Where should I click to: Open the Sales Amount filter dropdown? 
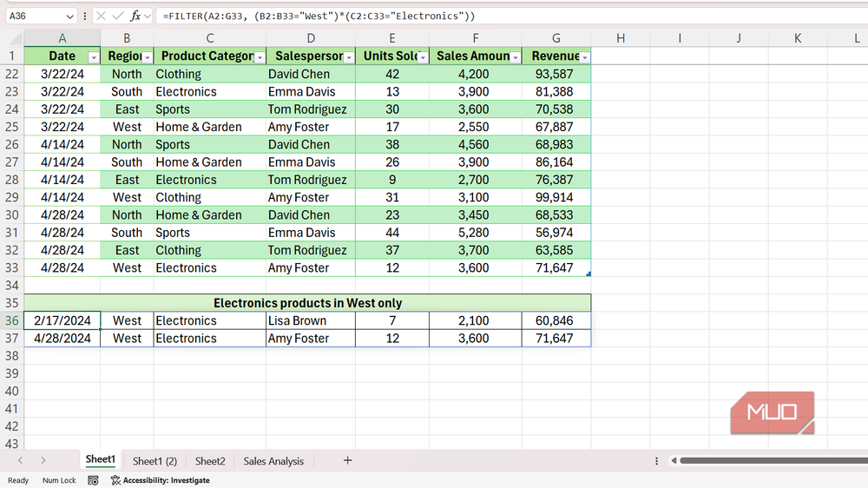516,57
